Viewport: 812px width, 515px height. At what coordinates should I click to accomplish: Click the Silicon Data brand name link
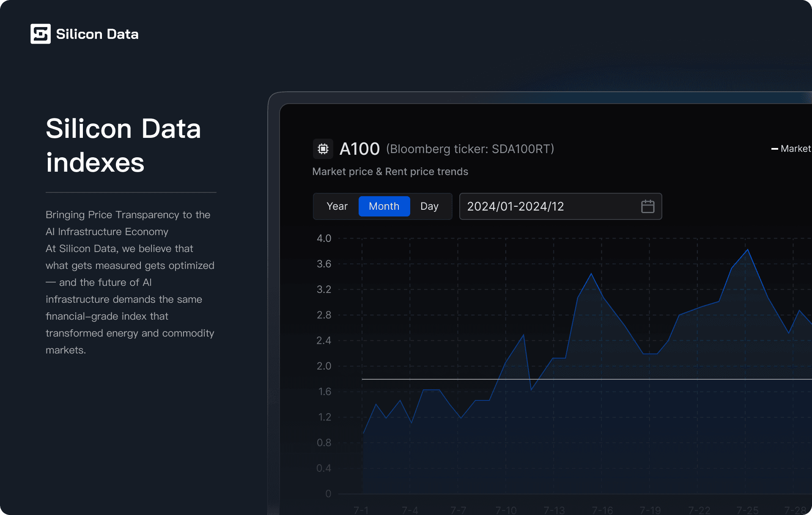tap(97, 34)
